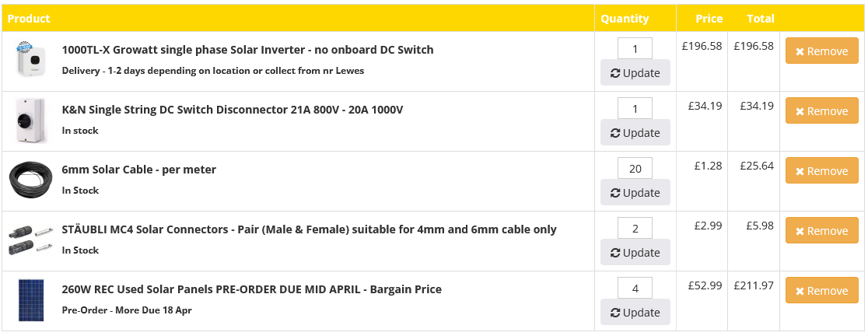The height and width of the screenshot is (336, 868).
Task: Update quantity for 260W REC Solar Panels
Action: coord(635,312)
